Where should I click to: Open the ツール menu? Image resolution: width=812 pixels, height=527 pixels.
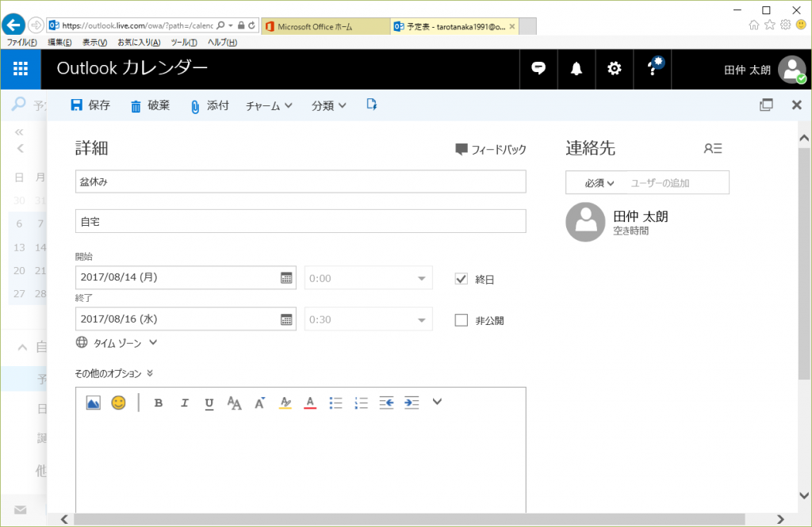[x=184, y=43]
